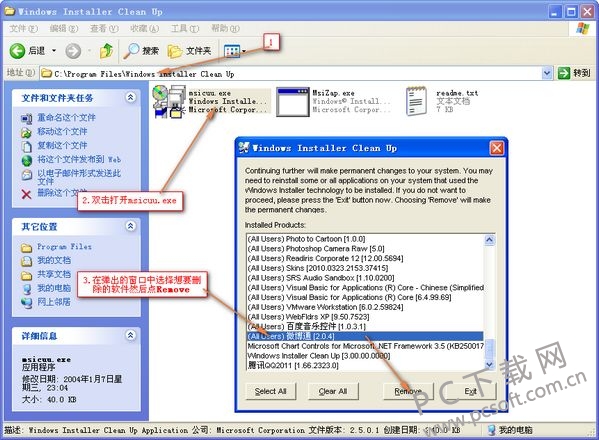The image size is (599, 440).
Task: Select the msicuu.exe file icon
Action: 169,101
